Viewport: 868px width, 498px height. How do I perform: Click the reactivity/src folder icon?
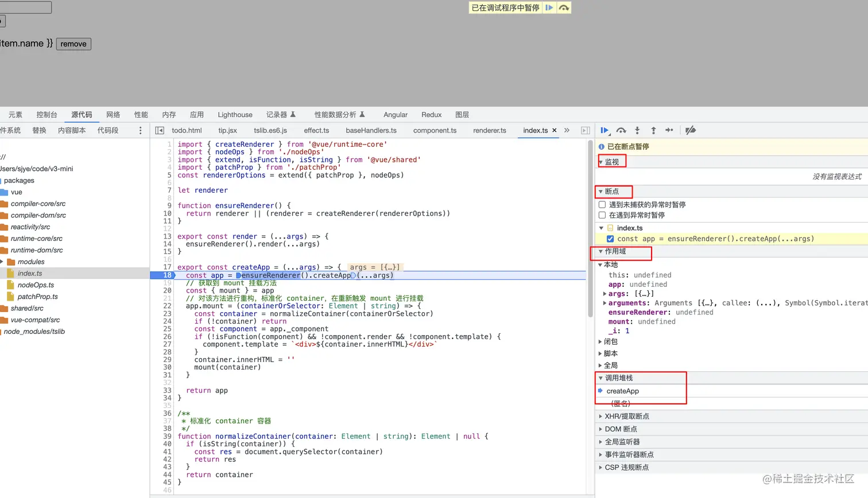(4, 227)
